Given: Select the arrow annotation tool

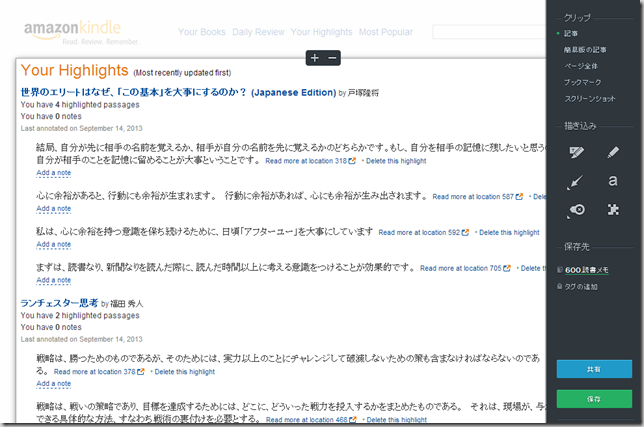Looking at the screenshot, I should pyautogui.click(x=575, y=182).
